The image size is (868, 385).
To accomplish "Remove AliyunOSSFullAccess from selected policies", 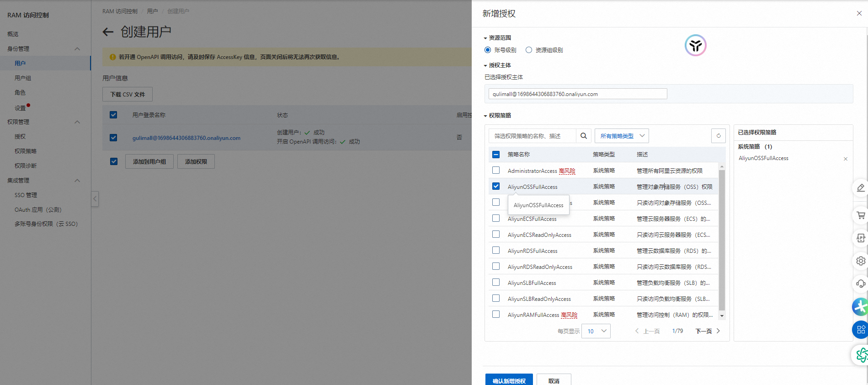I will click(x=845, y=159).
